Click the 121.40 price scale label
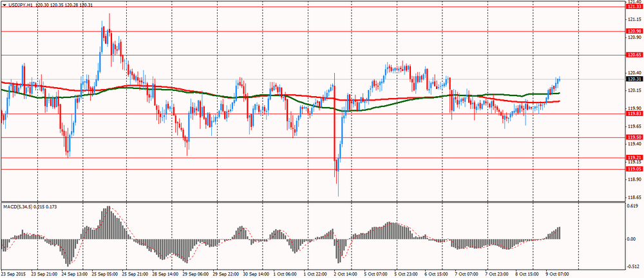Image resolution: width=644 pixels, height=278 pixels. (633, 2)
